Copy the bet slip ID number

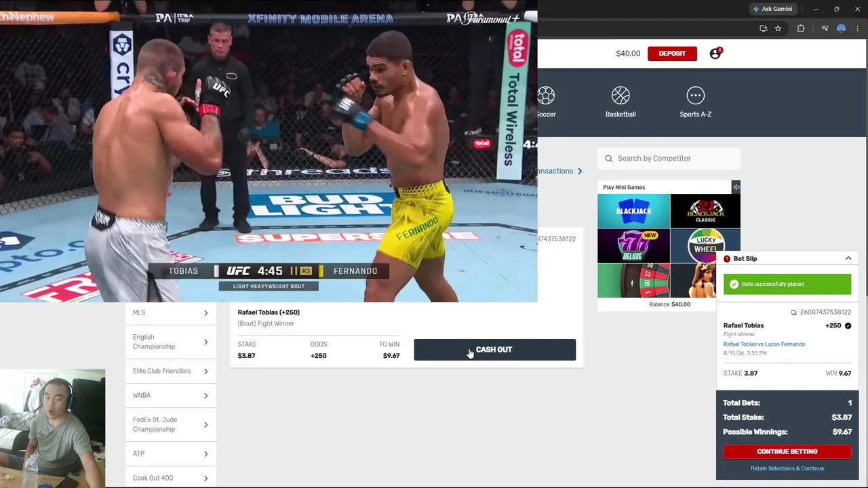pyautogui.click(x=793, y=312)
